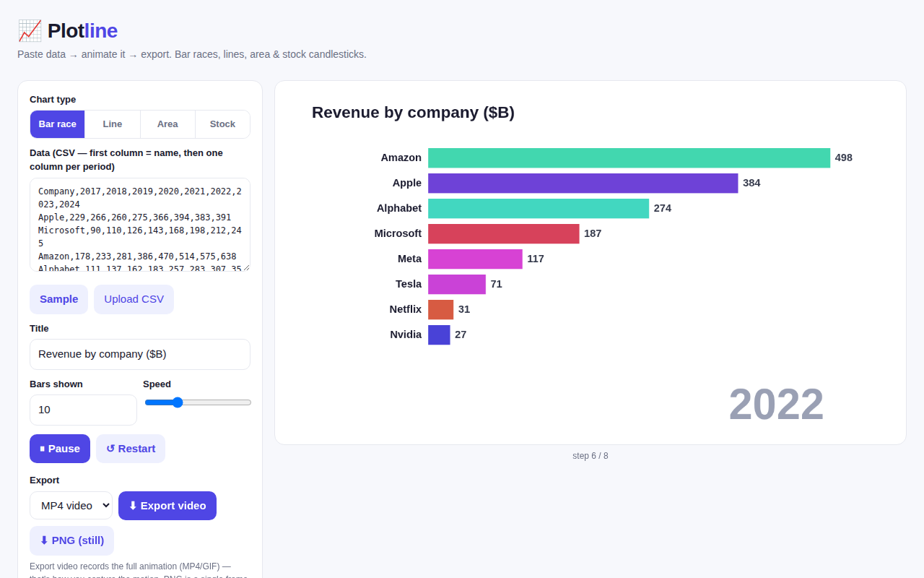924x578 pixels.
Task: Click the Meta value label 117
Action: (x=536, y=259)
